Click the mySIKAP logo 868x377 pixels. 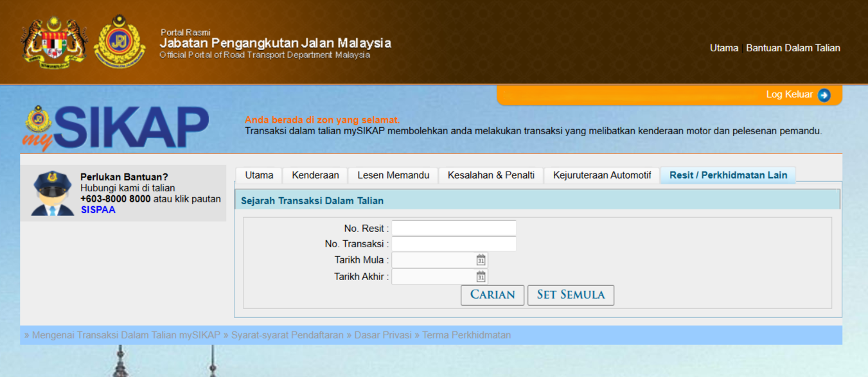[x=116, y=128]
